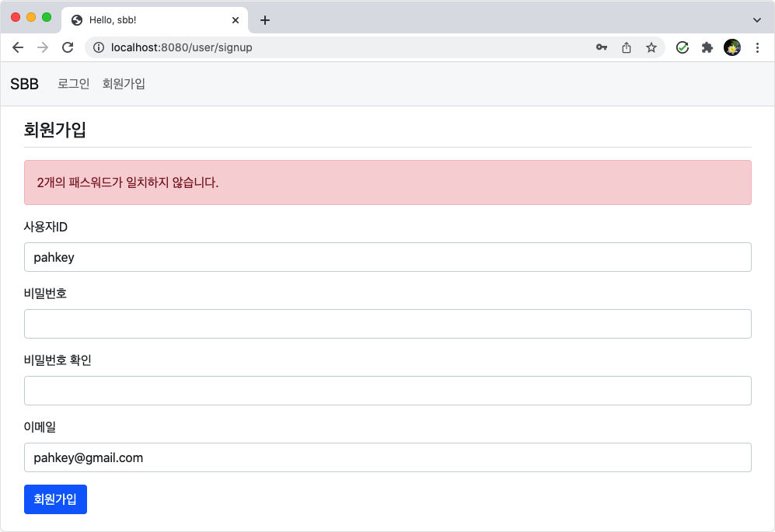Screen dimensions: 775x532
Task: Click the forward navigation arrow
Action: click(43, 47)
